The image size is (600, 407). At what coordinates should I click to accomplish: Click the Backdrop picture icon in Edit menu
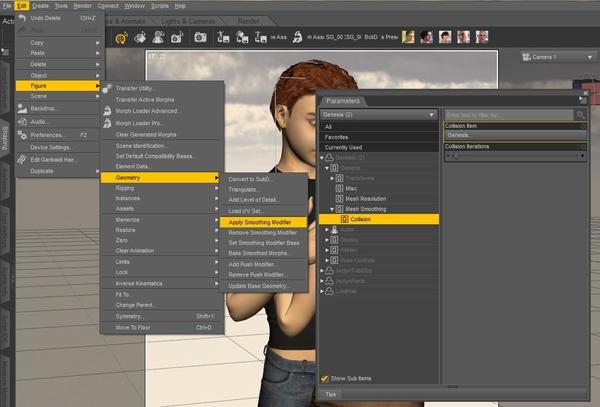tap(22, 109)
